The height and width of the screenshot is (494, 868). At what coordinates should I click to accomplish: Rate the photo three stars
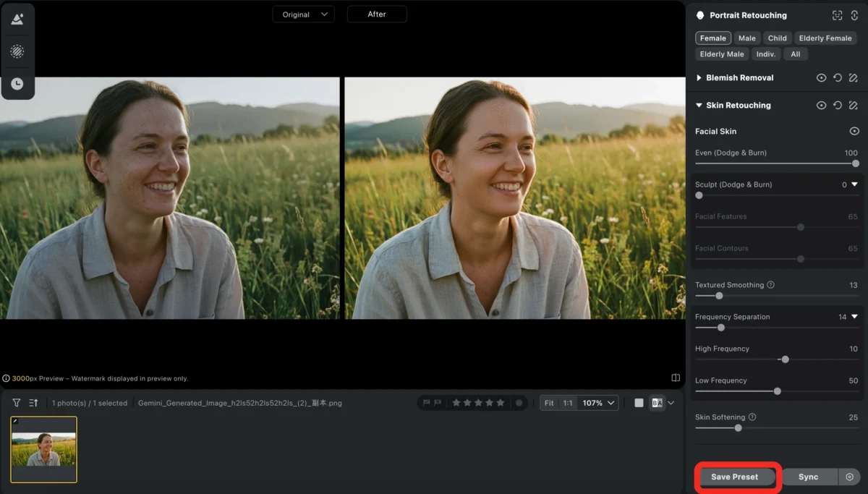pyautogui.click(x=478, y=403)
